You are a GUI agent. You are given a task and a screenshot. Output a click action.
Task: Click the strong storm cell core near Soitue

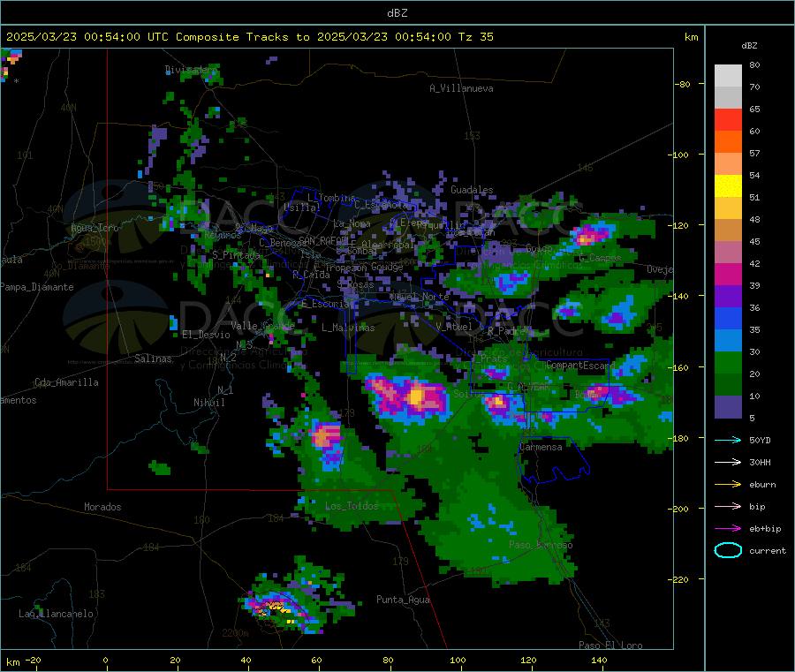pos(416,396)
